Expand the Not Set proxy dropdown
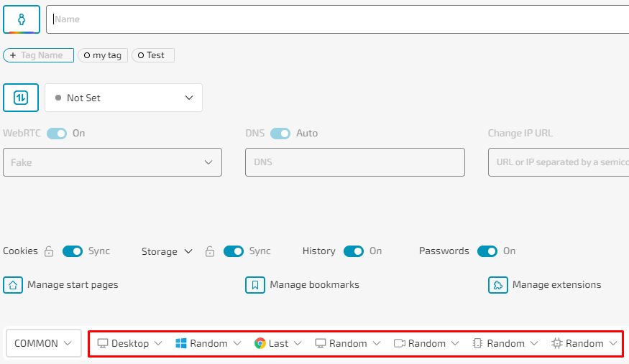The height and width of the screenshot is (364, 629). click(x=124, y=98)
